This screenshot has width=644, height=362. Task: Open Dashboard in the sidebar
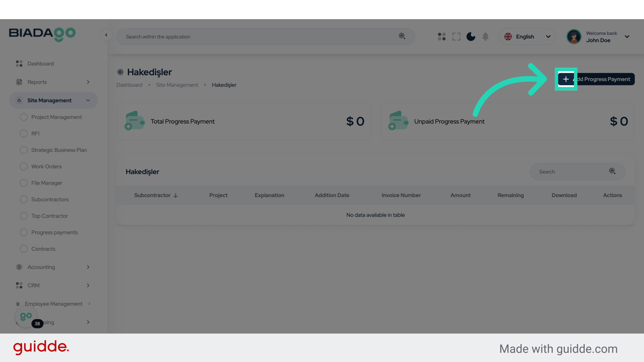point(40,64)
